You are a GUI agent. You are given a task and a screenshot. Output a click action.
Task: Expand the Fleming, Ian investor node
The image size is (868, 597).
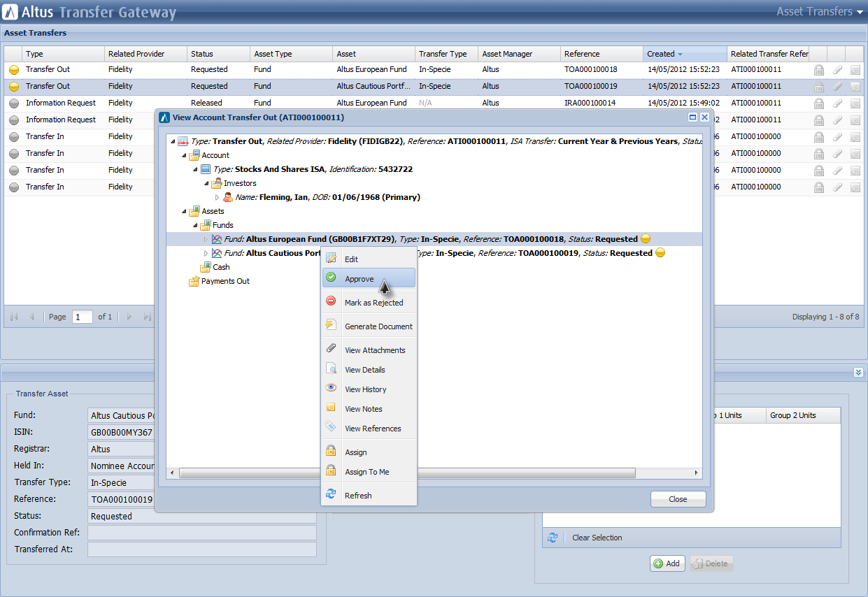[x=217, y=197]
